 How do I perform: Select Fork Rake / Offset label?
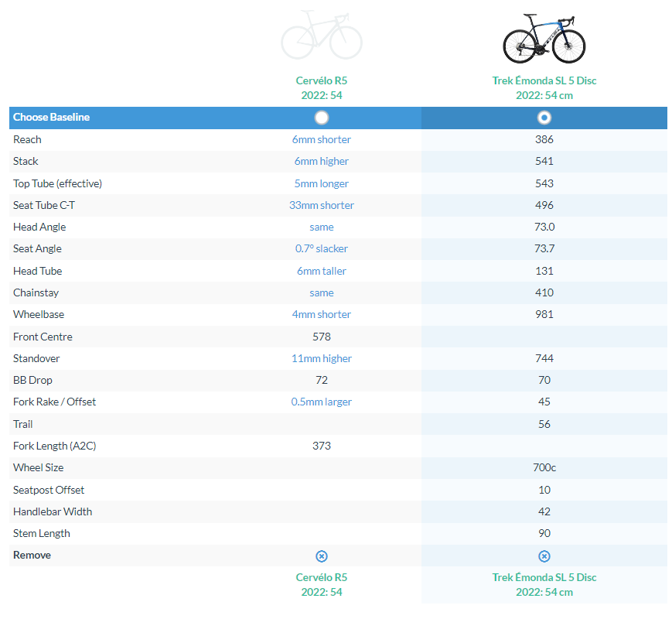[54, 402]
